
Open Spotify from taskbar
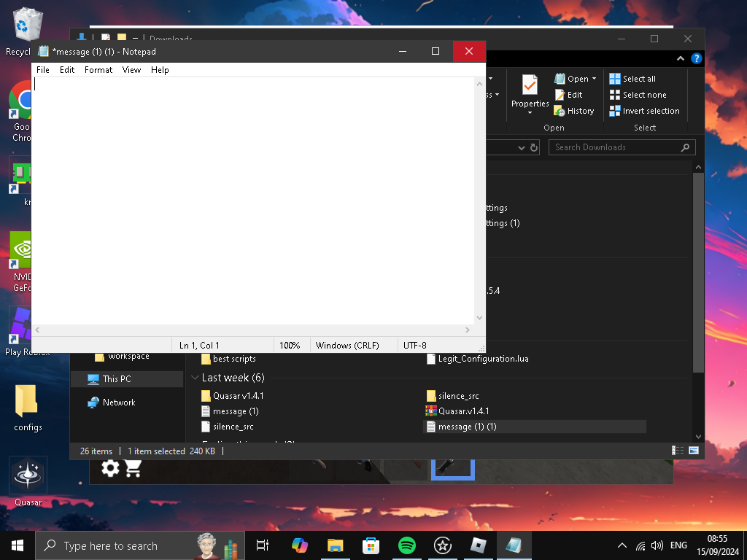click(406, 545)
